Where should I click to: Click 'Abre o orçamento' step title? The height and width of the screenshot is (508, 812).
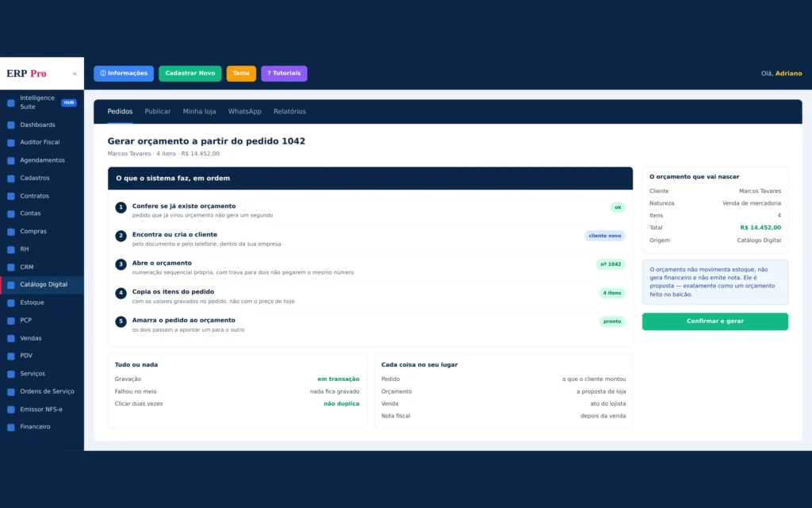pyautogui.click(x=162, y=264)
